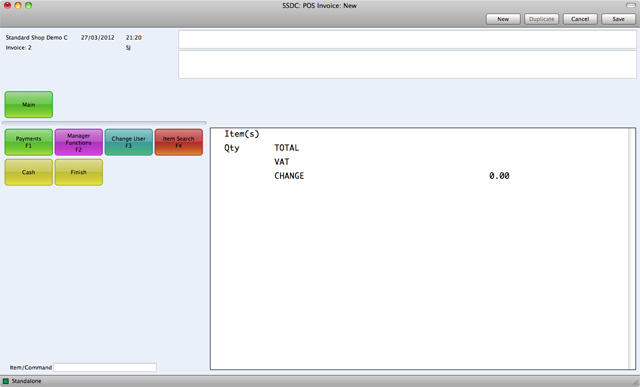Screen dimensions: 640x387
Task: Open the Main green button page
Action: 29,105
